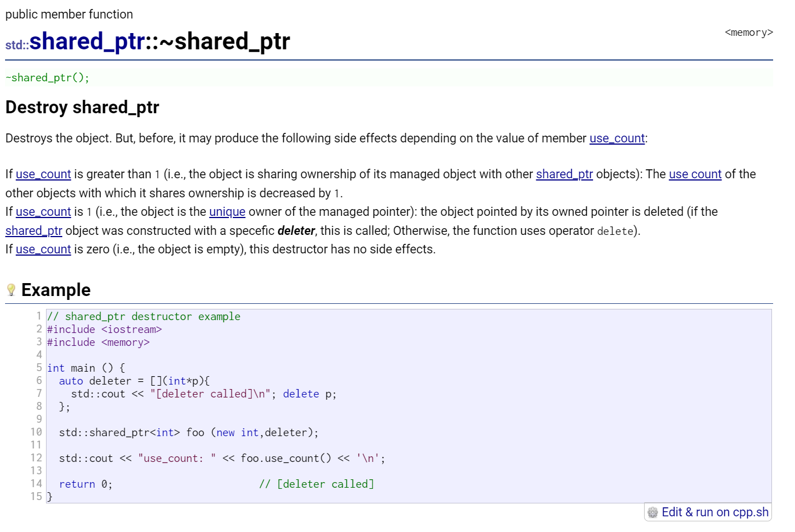Click the <memory> header label
795x532 pixels.
click(x=748, y=33)
